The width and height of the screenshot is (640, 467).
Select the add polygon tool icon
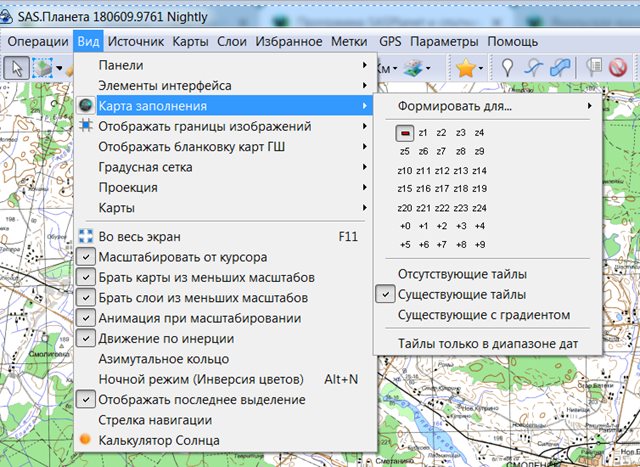tap(560, 68)
